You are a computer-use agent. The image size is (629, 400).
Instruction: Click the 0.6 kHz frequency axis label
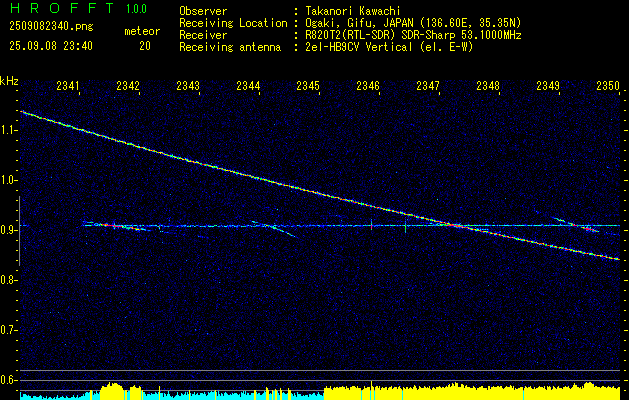point(8,380)
